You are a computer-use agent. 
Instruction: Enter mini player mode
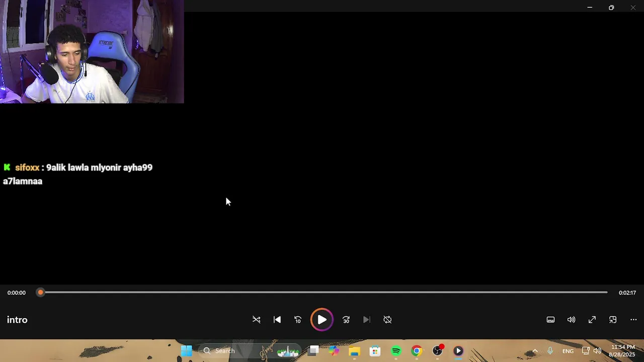[x=613, y=320]
